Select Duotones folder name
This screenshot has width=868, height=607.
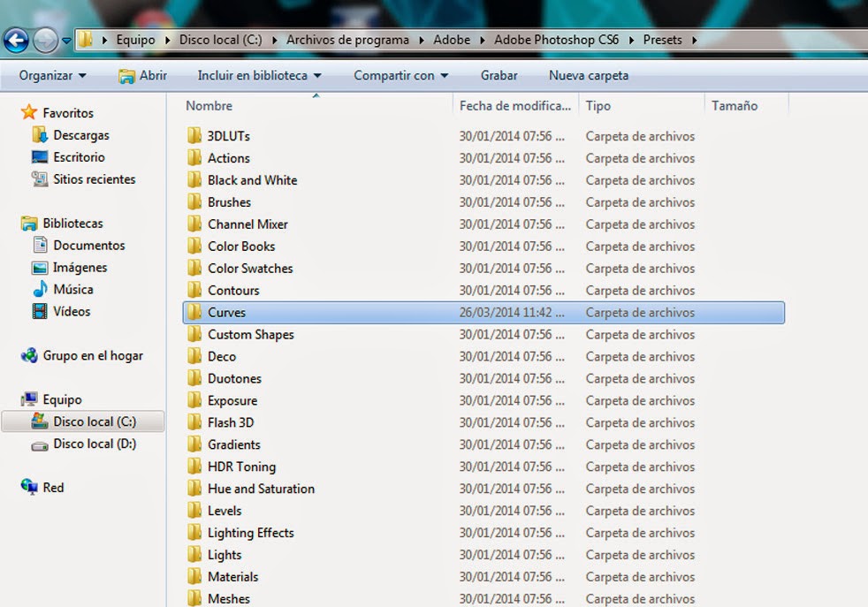[235, 378]
